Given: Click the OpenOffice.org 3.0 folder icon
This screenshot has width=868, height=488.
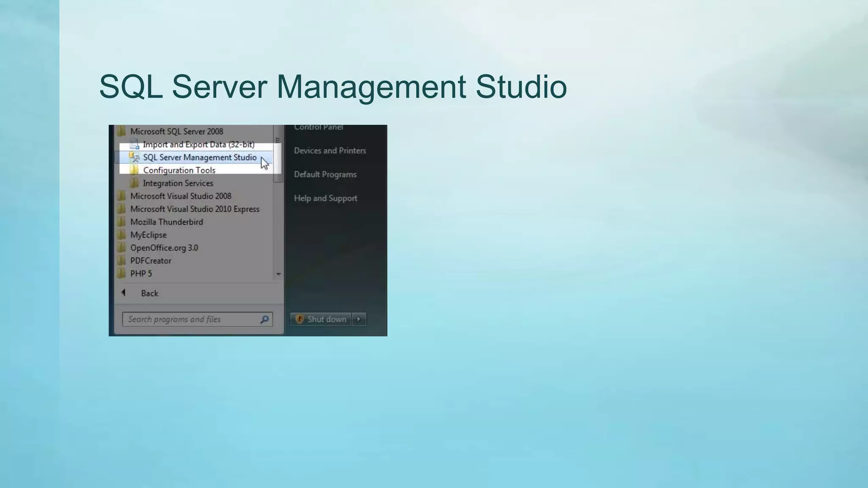Looking at the screenshot, I should coord(122,248).
